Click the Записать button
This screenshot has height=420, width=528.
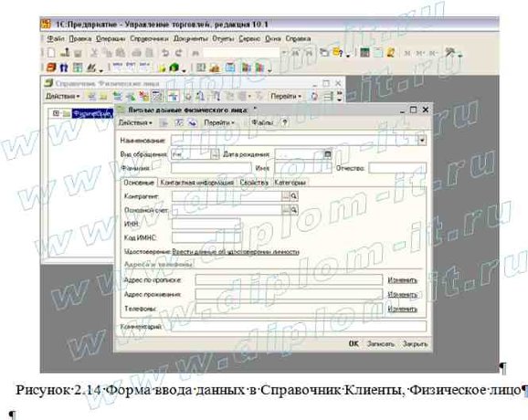(x=381, y=343)
